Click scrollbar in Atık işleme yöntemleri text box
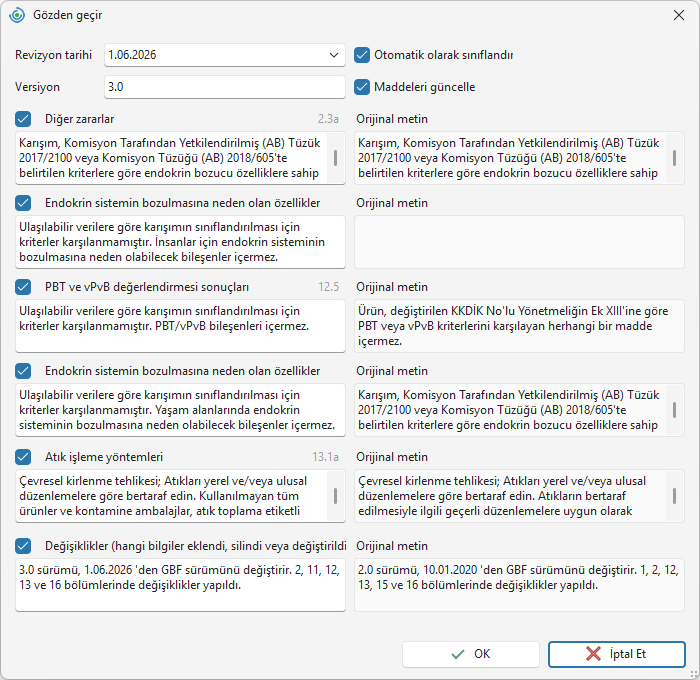The image size is (700, 680). pos(336,496)
